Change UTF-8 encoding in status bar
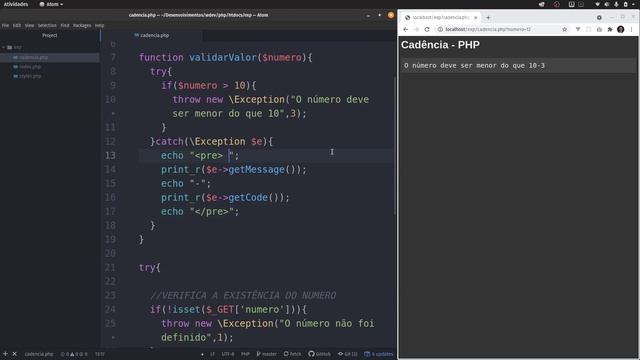 (x=228, y=354)
